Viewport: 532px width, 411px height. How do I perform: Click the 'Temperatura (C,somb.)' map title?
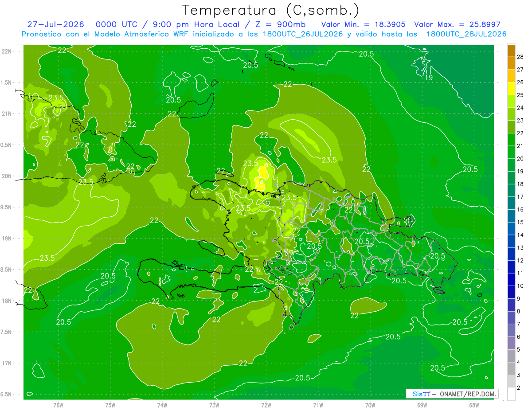pos(270,10)
